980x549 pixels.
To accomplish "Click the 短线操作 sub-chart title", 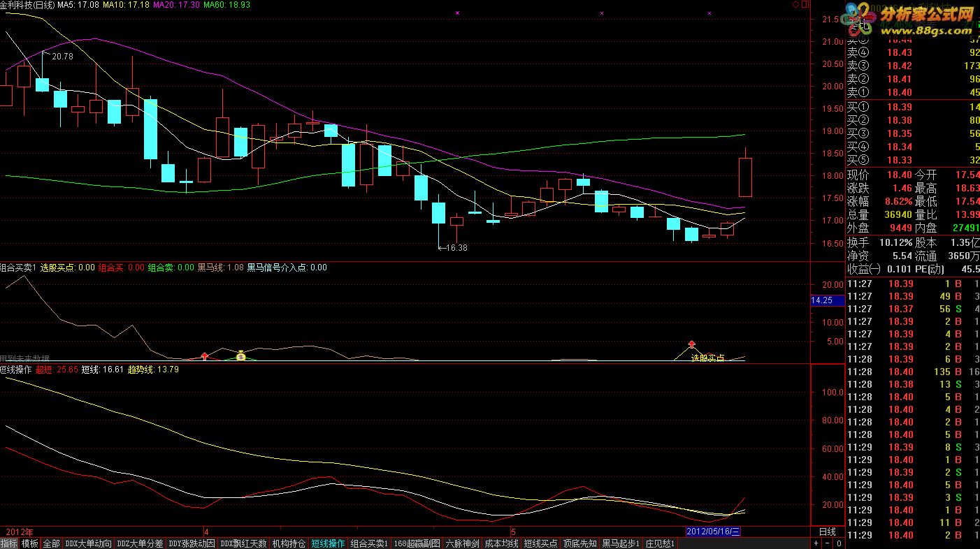I will click(15, 369).
